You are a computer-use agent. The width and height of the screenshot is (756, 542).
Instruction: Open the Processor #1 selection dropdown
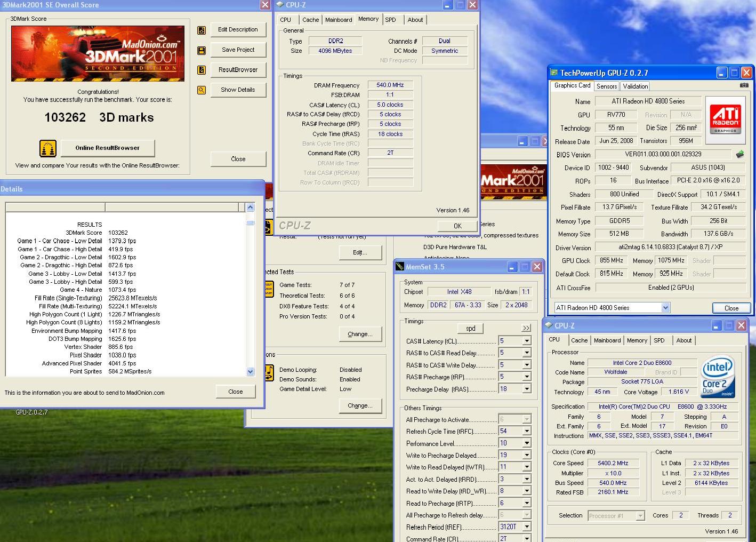[640, 516]
